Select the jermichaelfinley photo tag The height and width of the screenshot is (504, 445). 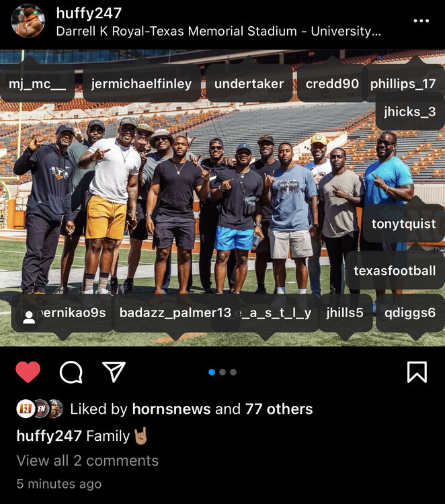pyautogui.click(x=141, y=84)
